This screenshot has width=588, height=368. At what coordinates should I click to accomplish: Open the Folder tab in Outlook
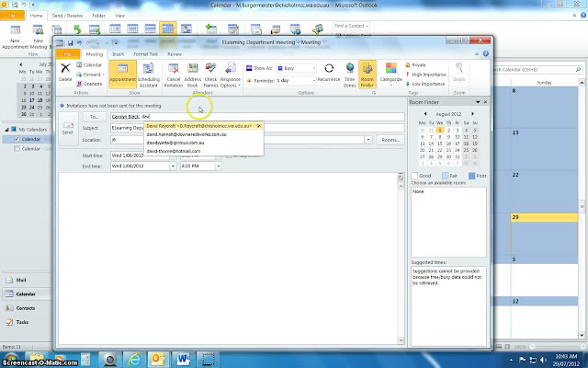pos(98,16)
